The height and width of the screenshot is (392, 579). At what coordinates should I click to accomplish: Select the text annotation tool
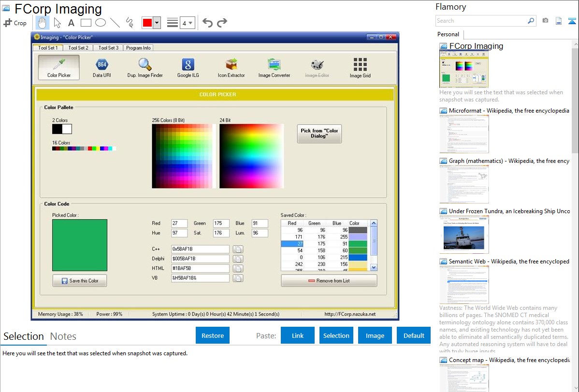pos(71,23)
